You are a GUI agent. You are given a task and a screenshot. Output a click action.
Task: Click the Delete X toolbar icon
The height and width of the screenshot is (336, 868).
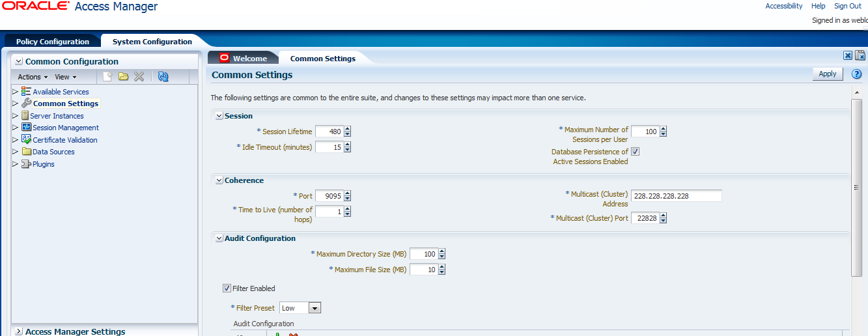[x=139, y=77]
